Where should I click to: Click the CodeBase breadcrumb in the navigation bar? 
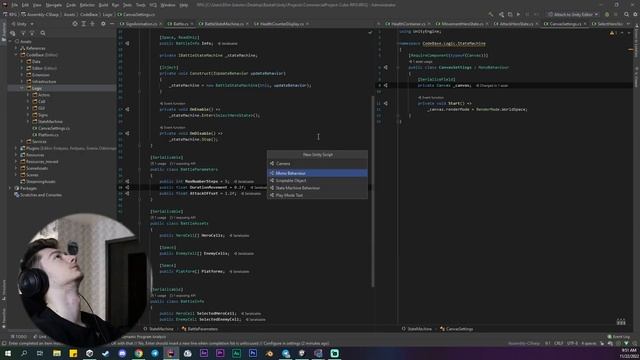(89, 14)
